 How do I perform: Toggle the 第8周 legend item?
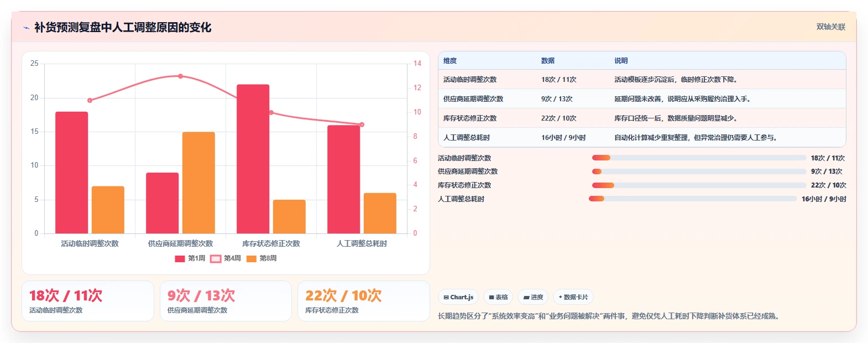(x=262, y=258)
